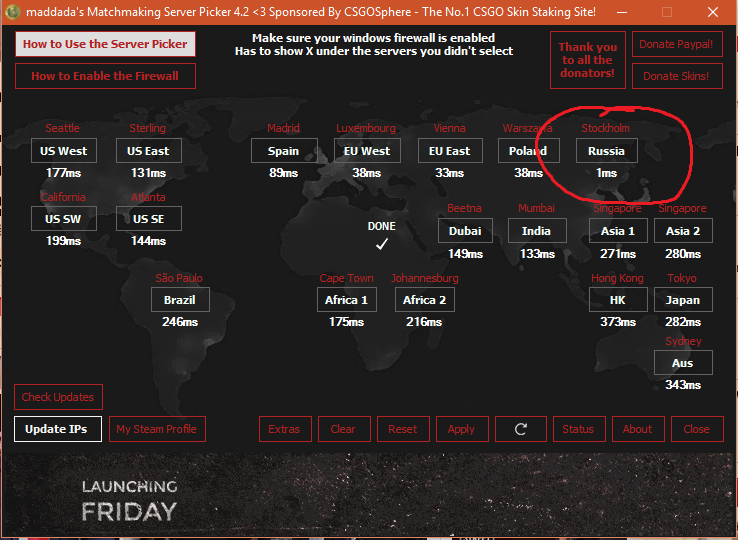The image size is (738, 540).
Task: Click the DONE status text
Action: [x=382, y=226]
